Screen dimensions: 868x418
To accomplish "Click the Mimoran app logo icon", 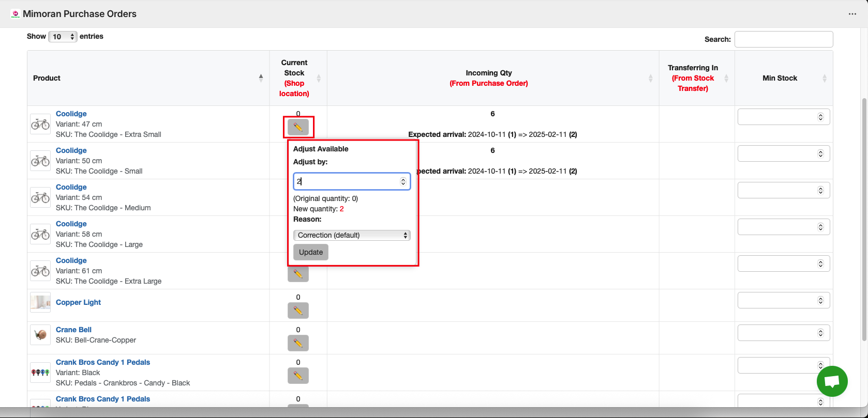I will tap(16, 14).
